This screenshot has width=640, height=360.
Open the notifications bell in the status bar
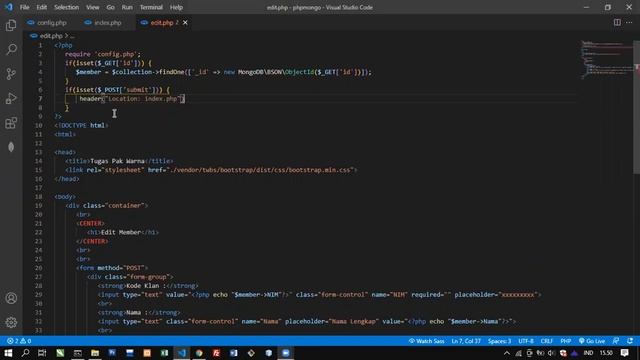point(630,341)
